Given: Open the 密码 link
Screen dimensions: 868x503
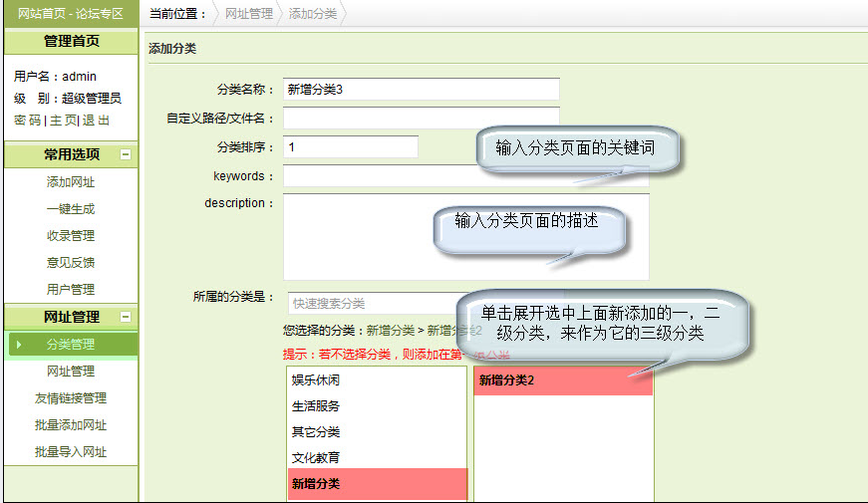Looking at the screenshot, I should 27,121.
